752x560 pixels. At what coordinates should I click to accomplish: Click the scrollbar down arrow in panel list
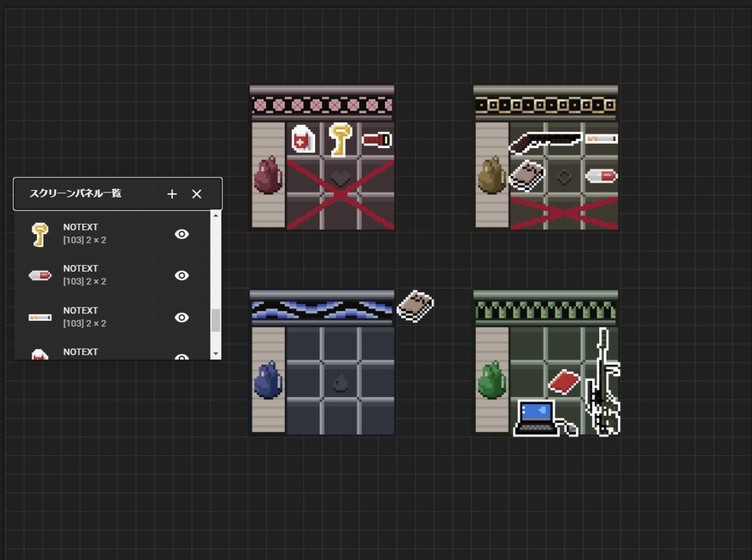coord(216,354)
